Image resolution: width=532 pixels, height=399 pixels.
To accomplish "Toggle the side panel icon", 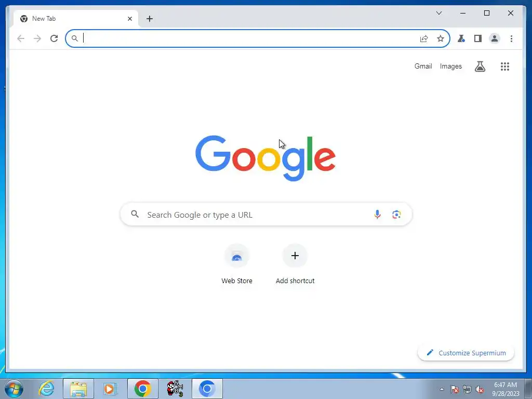I will [478, 38].
